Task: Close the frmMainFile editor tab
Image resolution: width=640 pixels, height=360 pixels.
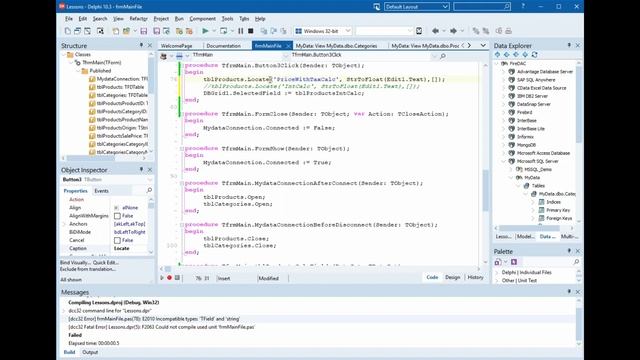Action: 288,46
